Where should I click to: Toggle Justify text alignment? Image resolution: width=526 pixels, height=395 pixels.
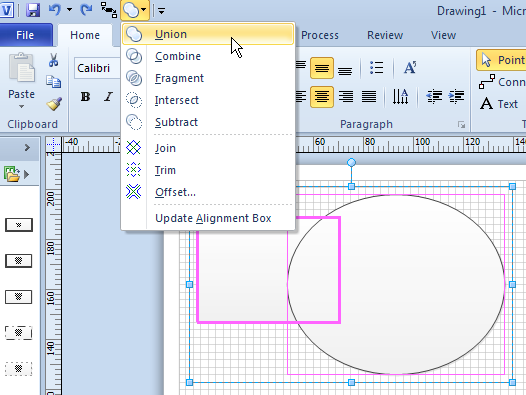369,97
